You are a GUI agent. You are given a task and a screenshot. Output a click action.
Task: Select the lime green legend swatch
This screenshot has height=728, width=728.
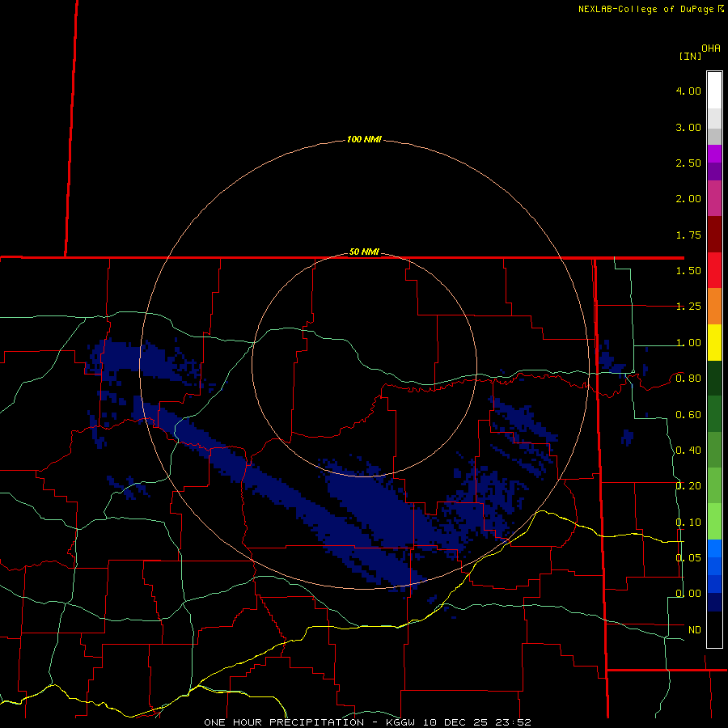click(714, 522)
